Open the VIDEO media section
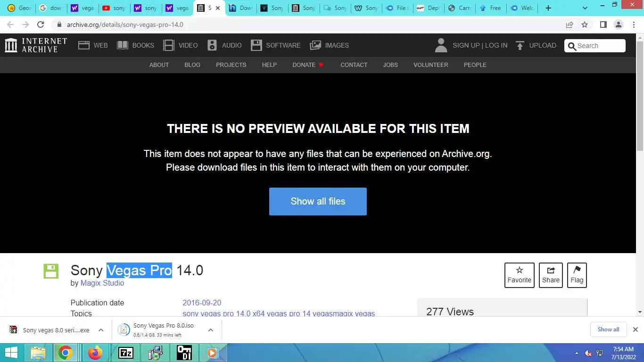 coord(180,45)
